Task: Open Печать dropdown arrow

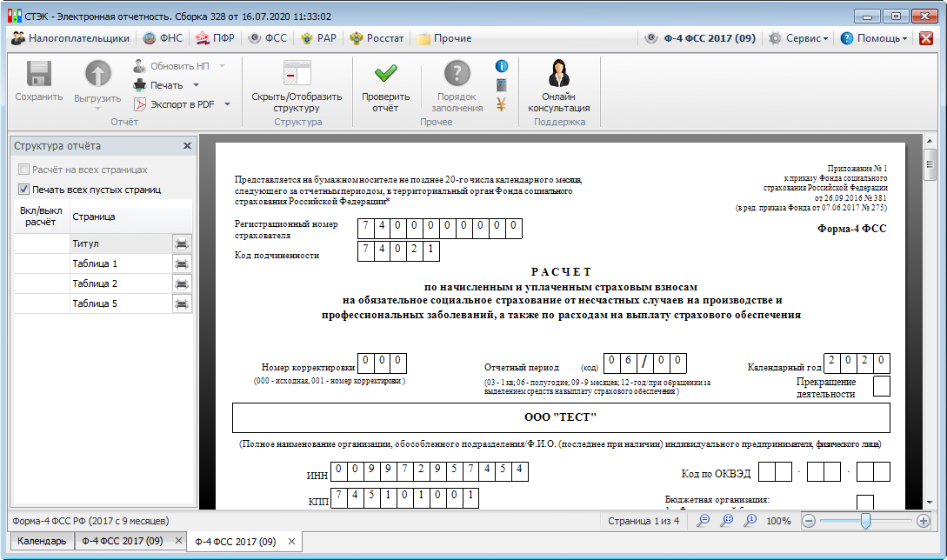Action: point(196,85)
